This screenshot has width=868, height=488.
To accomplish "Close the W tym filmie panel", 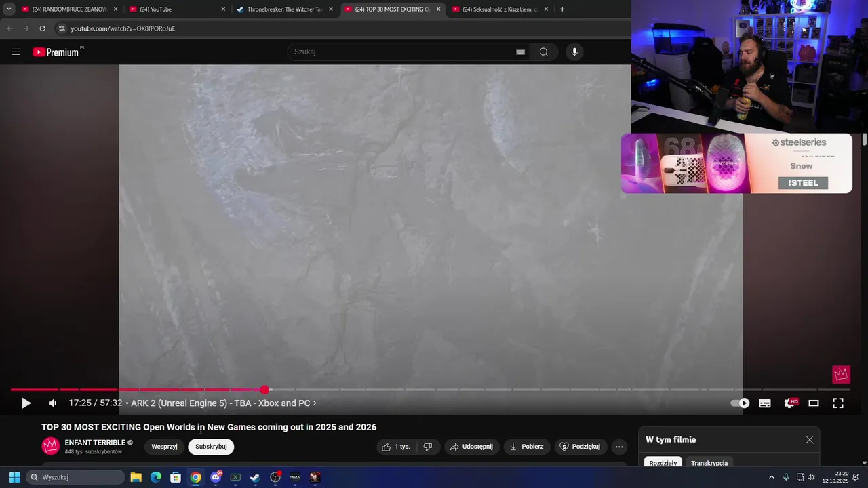I will point(809,440).
